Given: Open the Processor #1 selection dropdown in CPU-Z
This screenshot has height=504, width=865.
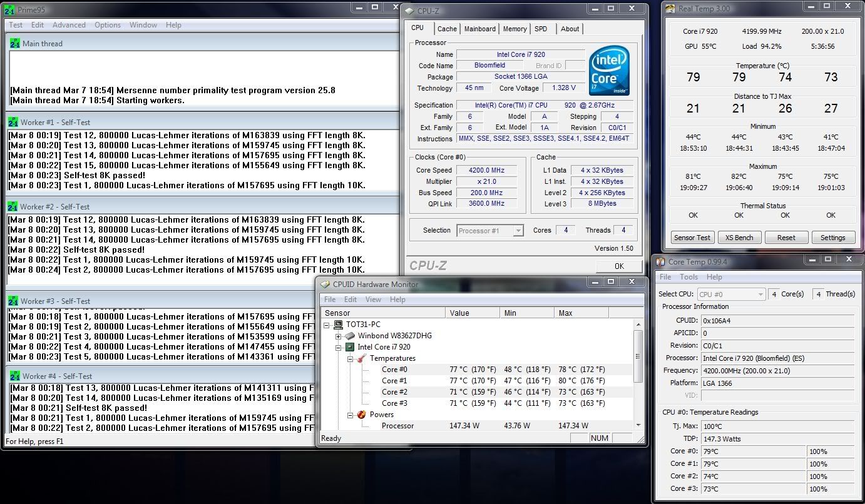Looking at the screenshot, I should click(518, 231).
